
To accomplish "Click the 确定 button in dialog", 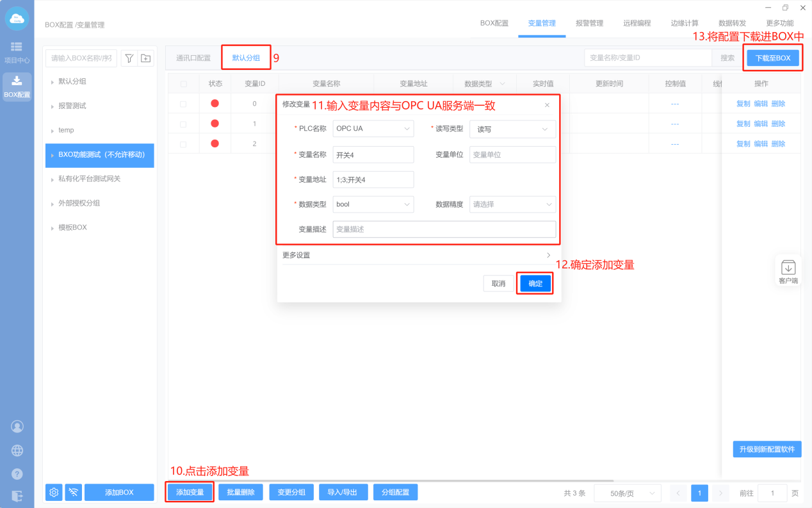I will [535, 284].
